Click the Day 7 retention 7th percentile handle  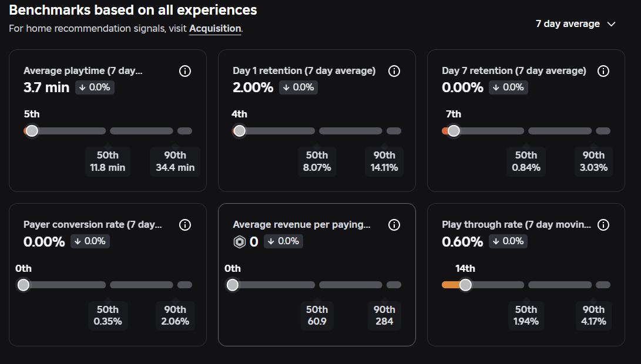454,131
